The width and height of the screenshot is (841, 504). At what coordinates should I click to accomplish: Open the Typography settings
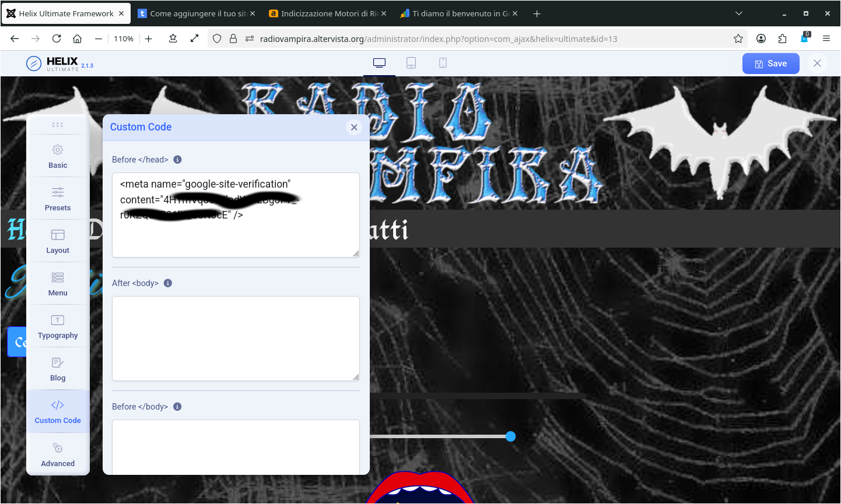(x=58, y=326)
